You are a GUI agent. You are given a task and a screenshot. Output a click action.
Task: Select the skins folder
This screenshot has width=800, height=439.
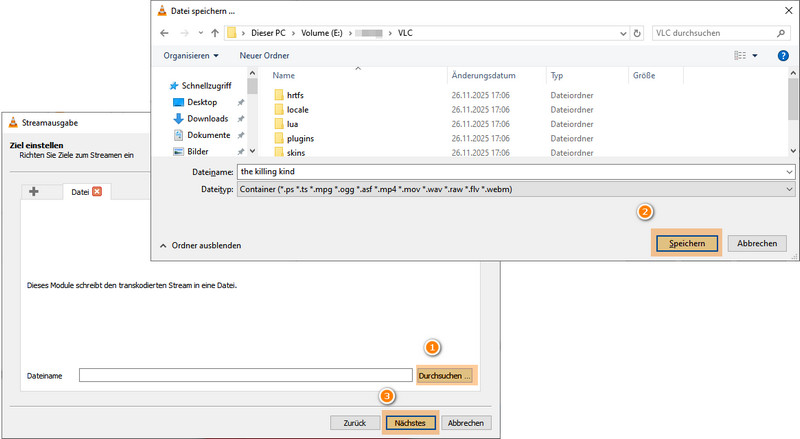(x=296, y=152)
